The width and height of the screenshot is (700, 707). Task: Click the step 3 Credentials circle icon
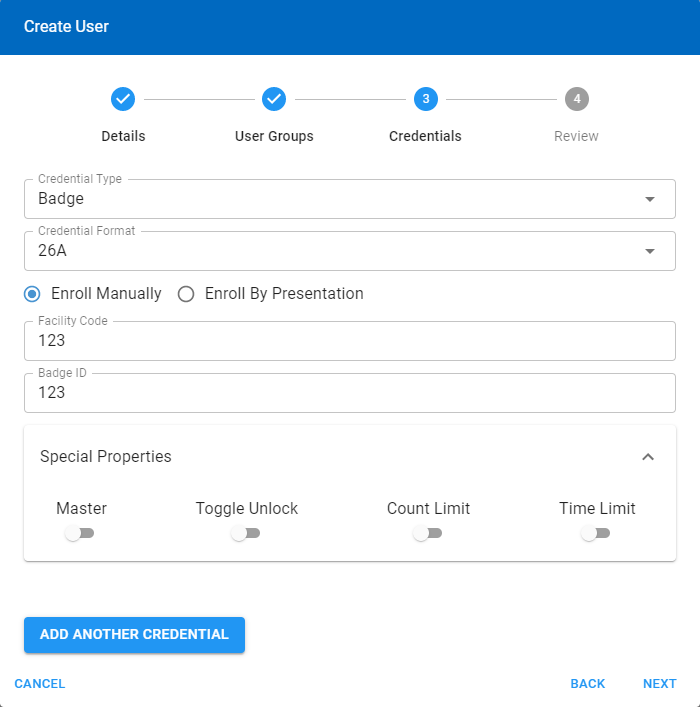point(425,99)
